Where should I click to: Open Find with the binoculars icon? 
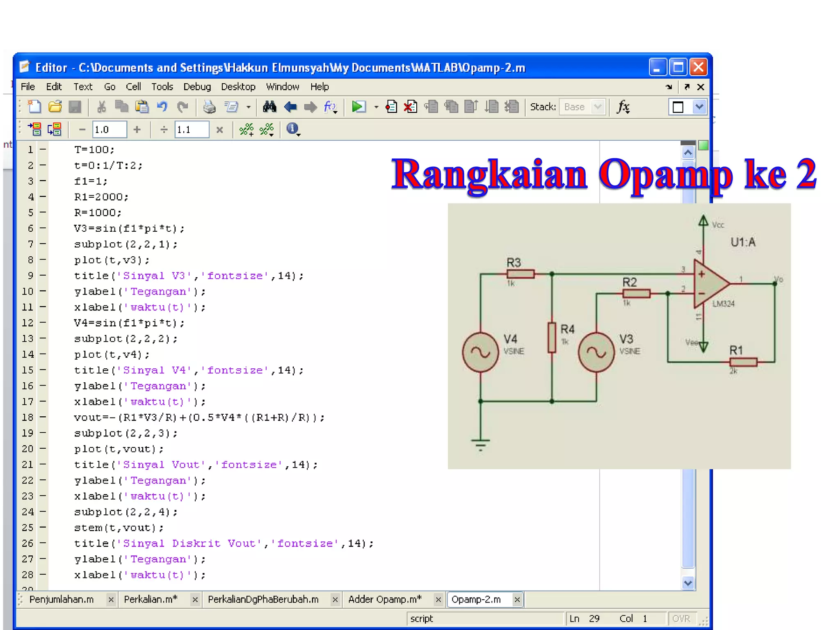tap(269, 107)
